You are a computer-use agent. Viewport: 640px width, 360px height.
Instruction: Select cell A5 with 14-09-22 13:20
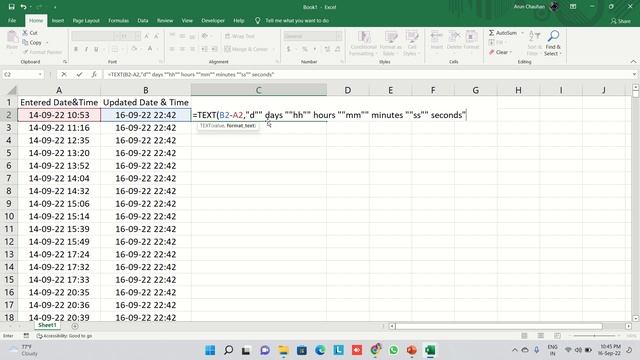59,153
